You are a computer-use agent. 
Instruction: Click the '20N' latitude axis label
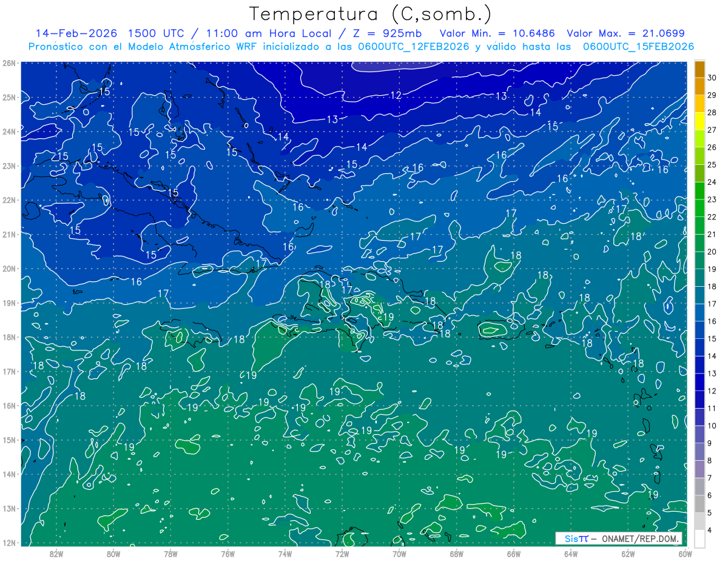(9, 269)
